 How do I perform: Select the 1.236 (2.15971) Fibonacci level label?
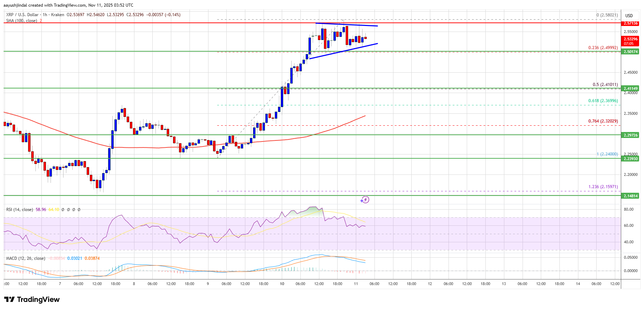point(603,187)
